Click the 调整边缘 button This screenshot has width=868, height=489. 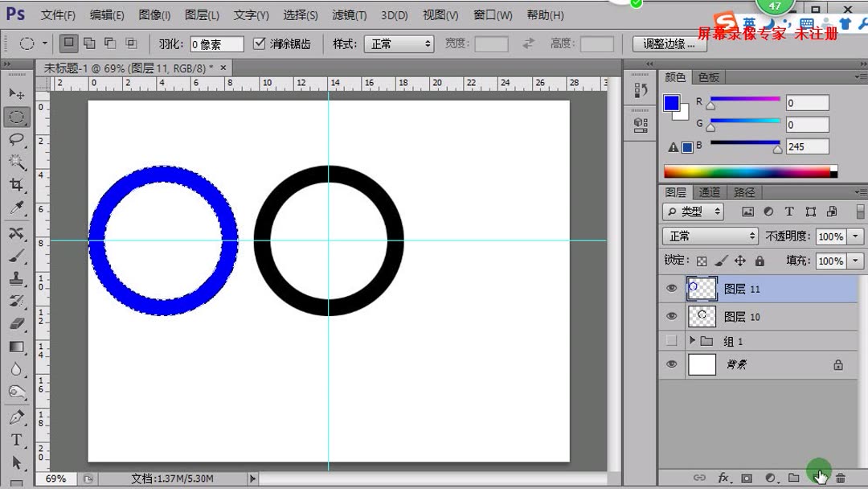point(669,43)
